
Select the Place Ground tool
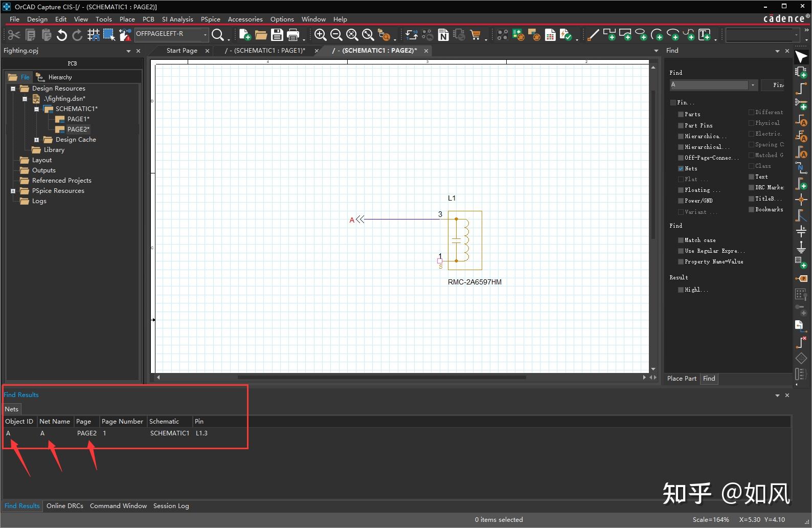click(801, 248)
